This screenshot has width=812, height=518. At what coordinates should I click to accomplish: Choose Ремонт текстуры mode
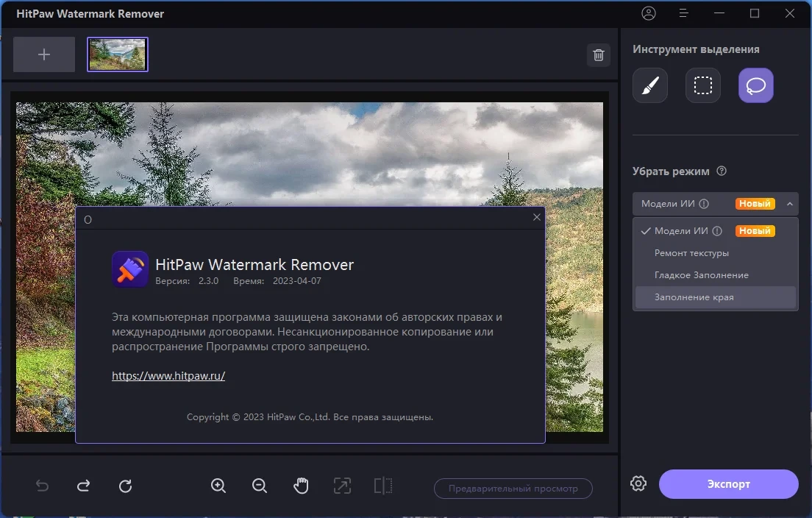pos(715,253)
